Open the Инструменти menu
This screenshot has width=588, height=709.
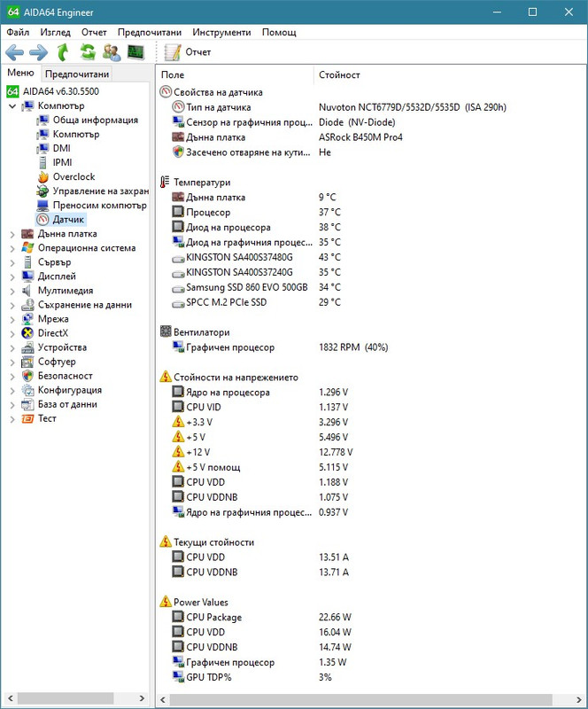(x=221, y=32)
